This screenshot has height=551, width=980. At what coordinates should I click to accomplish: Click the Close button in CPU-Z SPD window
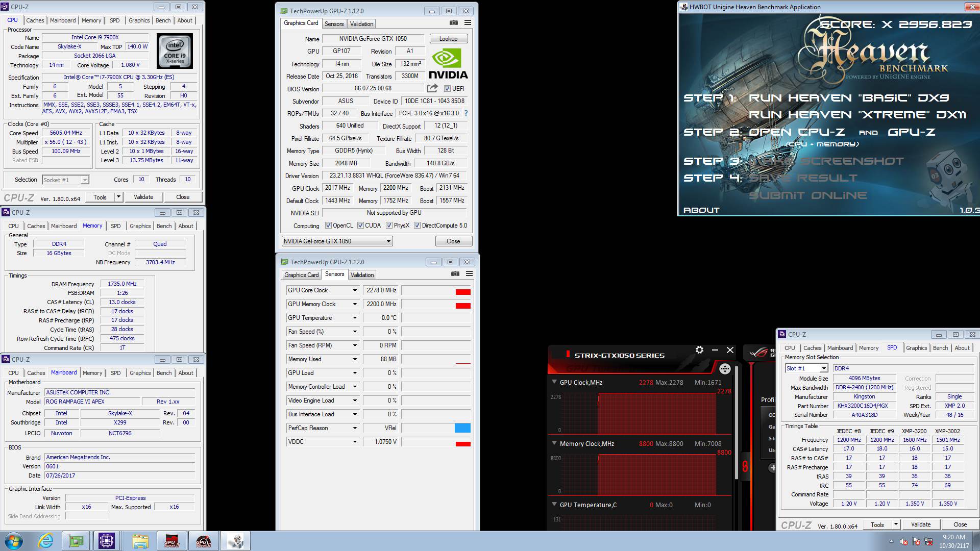[x=960, y=524]
